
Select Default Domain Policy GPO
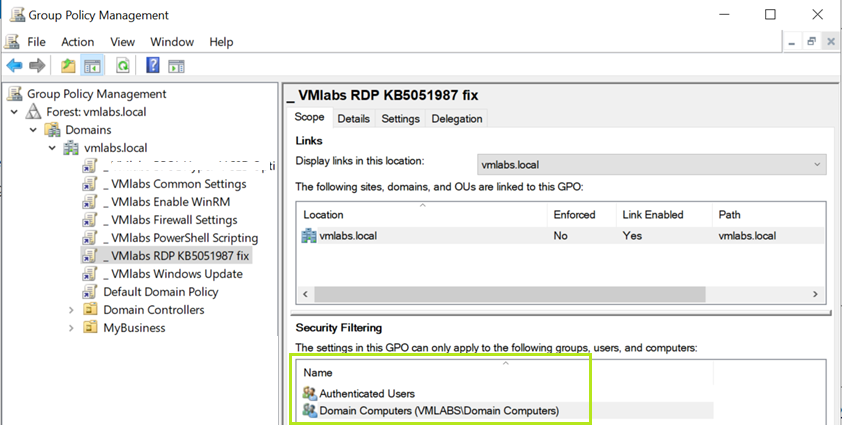(160, 292)
